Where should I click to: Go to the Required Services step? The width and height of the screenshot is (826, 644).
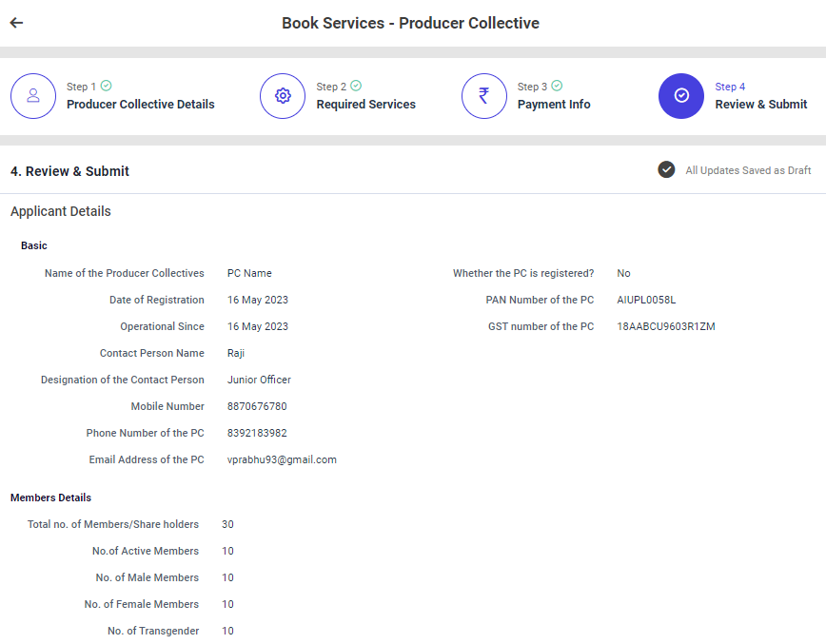365,105
